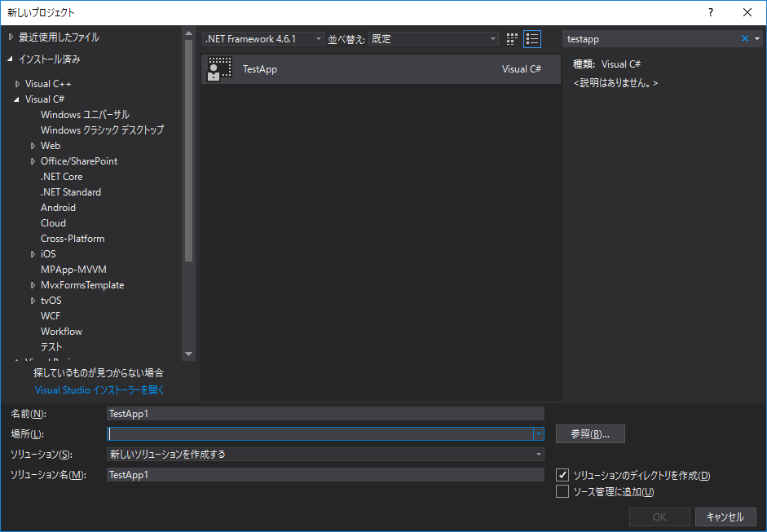Click the 参照 browse button

tap(589, 433)
